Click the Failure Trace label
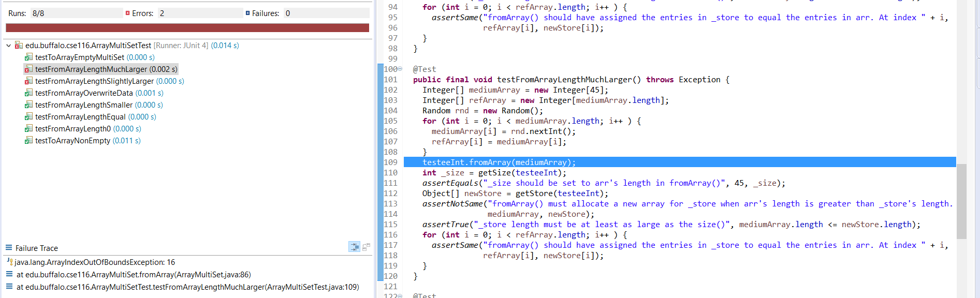Screen dimensions: 980x298 click(x=37, y=248)
